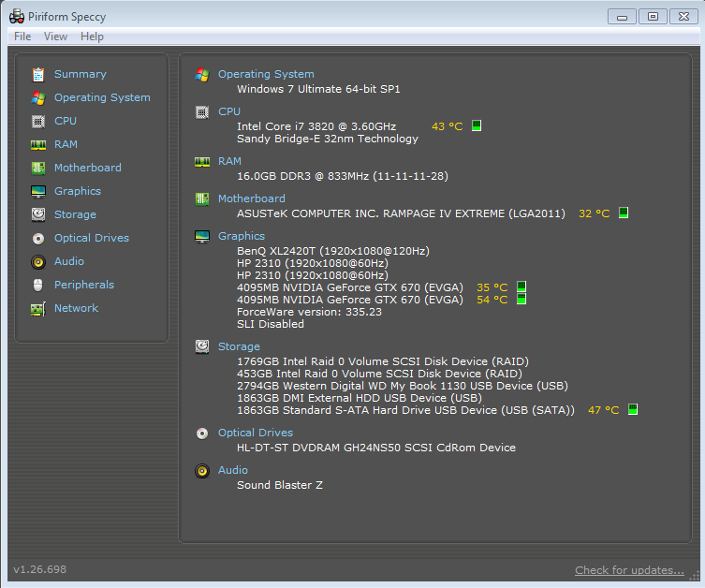Click the Audio heading in main panel
This screenshot has width=705, height=588.
coord(233,470)
